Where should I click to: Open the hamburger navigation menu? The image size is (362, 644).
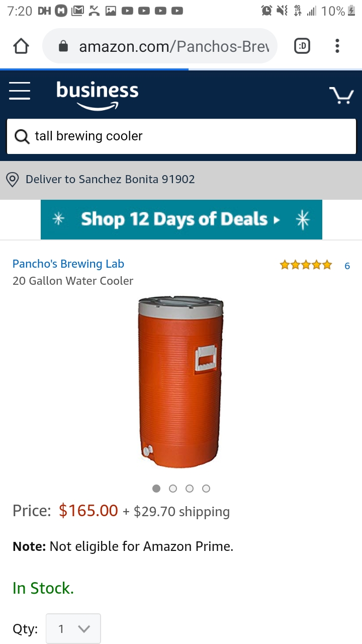point(20,91)
